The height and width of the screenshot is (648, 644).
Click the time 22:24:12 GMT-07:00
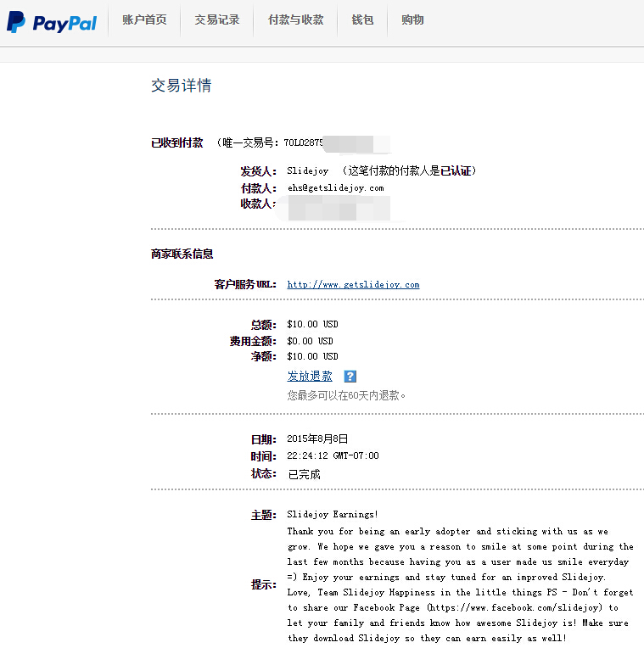[x=333, y=455]
